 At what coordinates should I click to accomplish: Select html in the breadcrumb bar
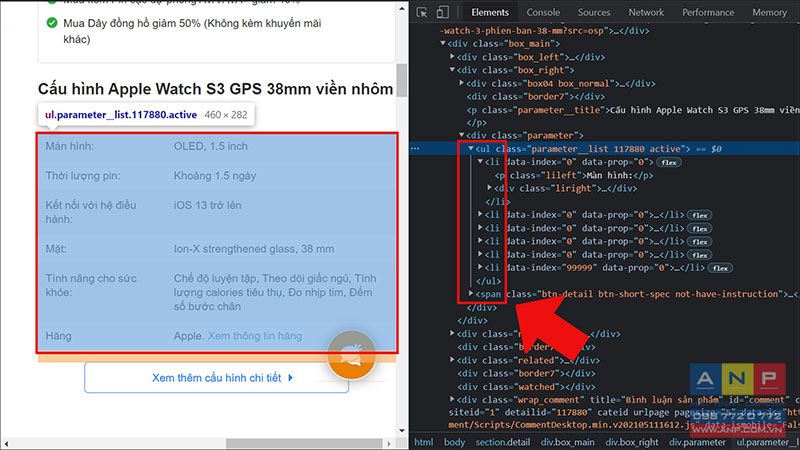pos(423,442)
